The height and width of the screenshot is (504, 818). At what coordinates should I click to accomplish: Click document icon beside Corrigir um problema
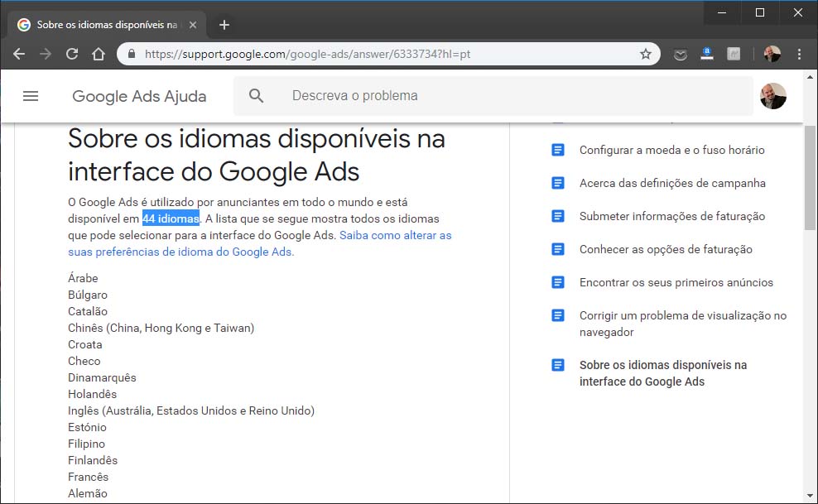point(558,315)
